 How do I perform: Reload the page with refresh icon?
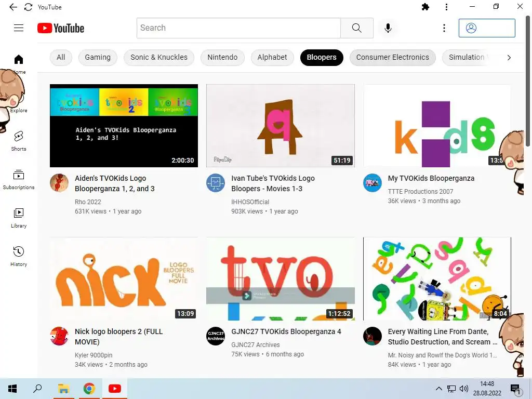pyautogui.click(x=28, y=7)
